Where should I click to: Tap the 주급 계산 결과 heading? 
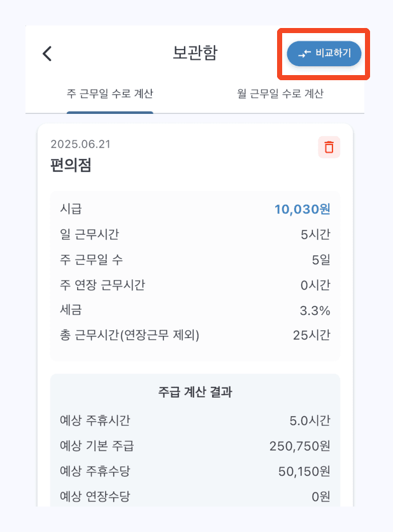[195, 392]
